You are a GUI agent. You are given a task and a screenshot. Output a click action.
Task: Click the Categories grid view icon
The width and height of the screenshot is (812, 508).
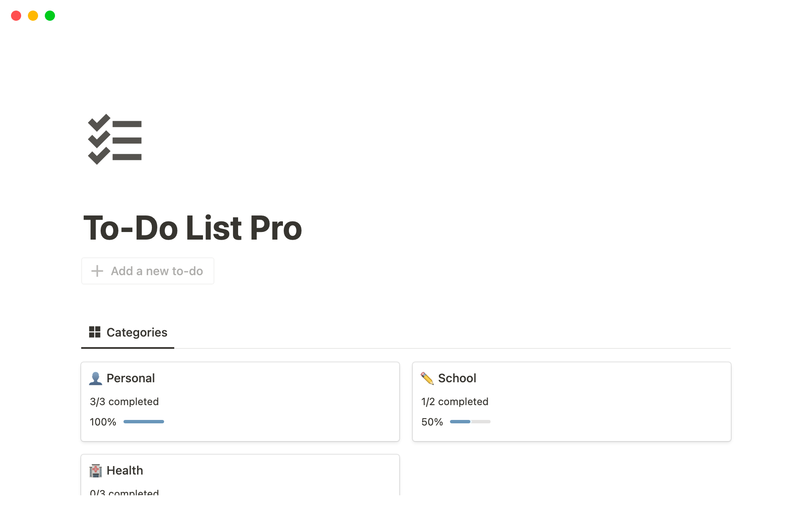click(x=95, y=332)
